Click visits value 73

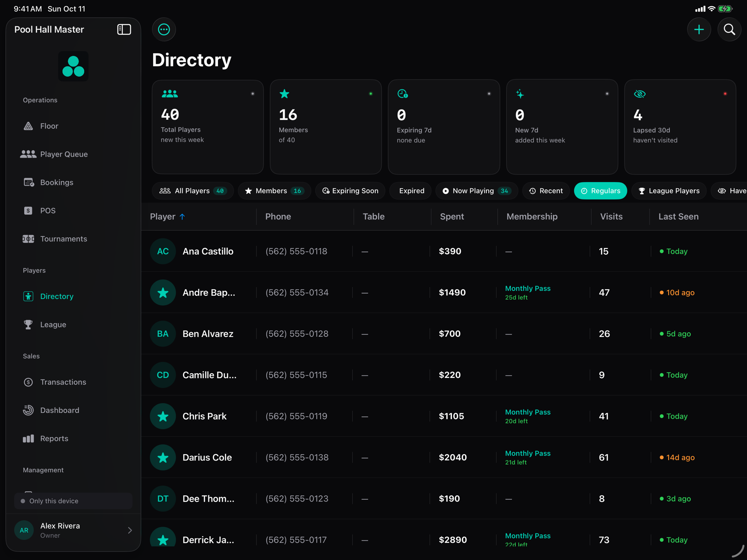(x=604, y=540)
